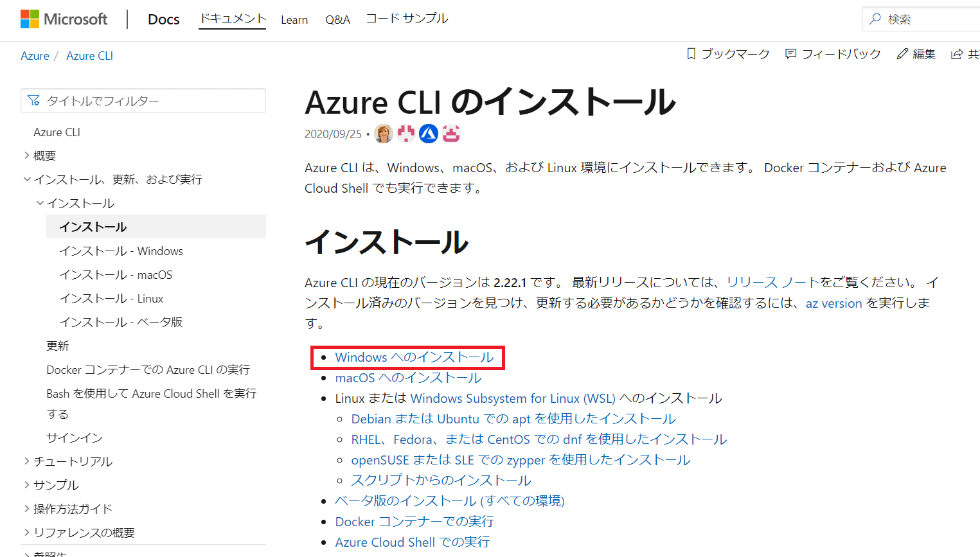The height and width of the screenshot is (557, 980).
Task: Click the ブックマーク button label
Action: (x=736, y=54)
